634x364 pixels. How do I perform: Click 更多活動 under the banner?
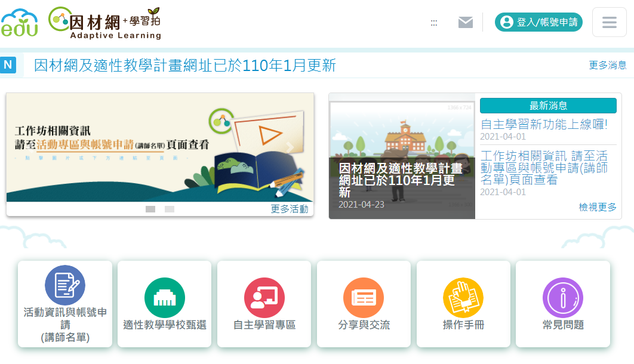(x=289, y=209)
